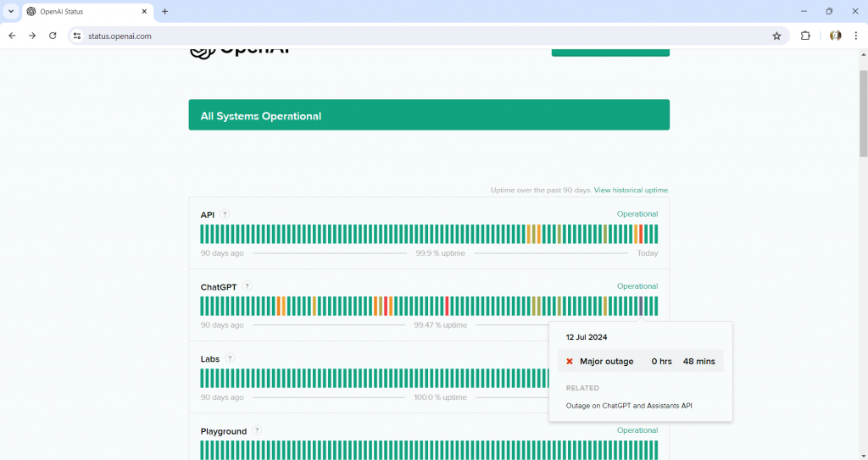The height and width of the screenshot is (460, 868).
Task: Click the ChatGPT help question mark icon
Action: pyautogui.click(x=248, y=286)
